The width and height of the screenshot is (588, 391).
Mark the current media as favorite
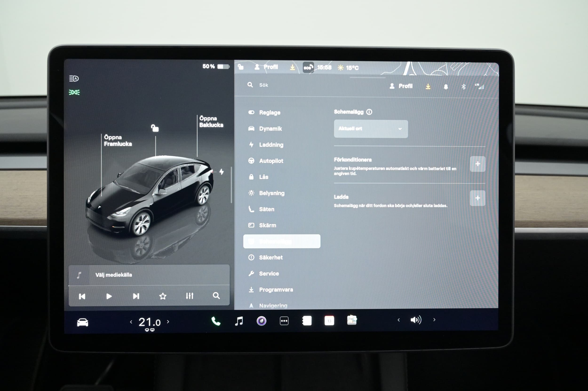[x=163, y=296]
